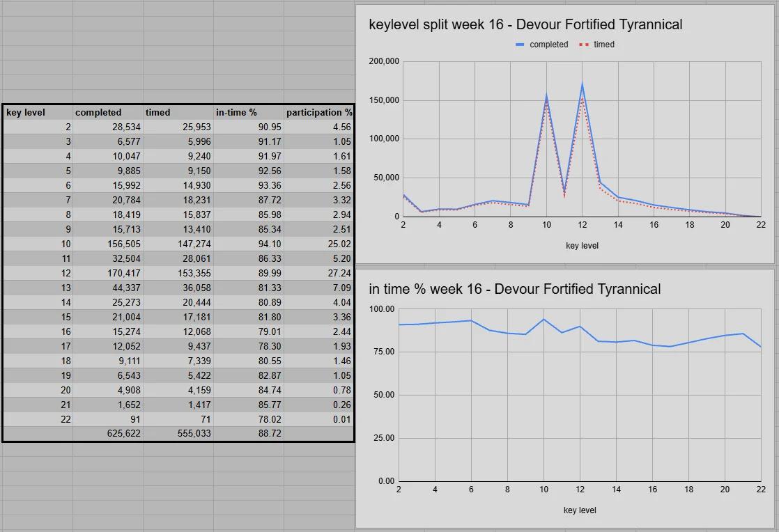This screenshot has width=779, height=532.
Task: Click the red dotted 'timed' legend entry
Action: pyautogui.click(x=597, y=45)
